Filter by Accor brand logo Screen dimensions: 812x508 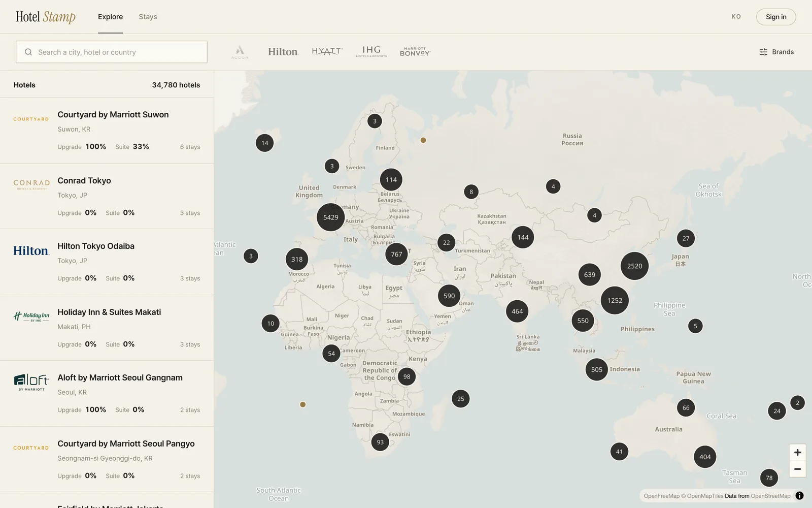pyautogui.click(x=240, y=52)
